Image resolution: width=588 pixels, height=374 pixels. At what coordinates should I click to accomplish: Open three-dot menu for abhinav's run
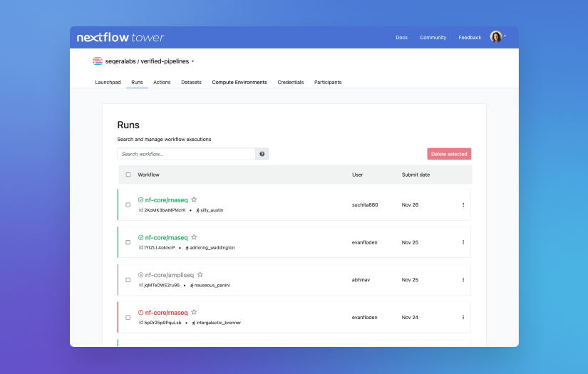click(463, 280)
